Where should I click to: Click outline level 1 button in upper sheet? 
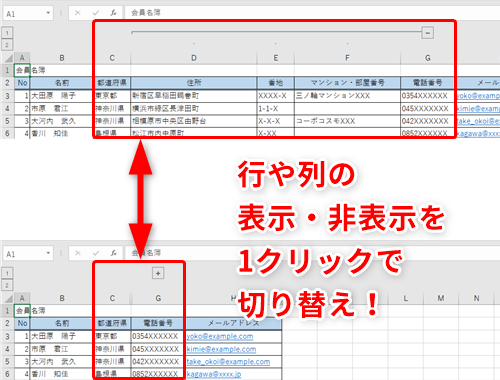(7, 33)
